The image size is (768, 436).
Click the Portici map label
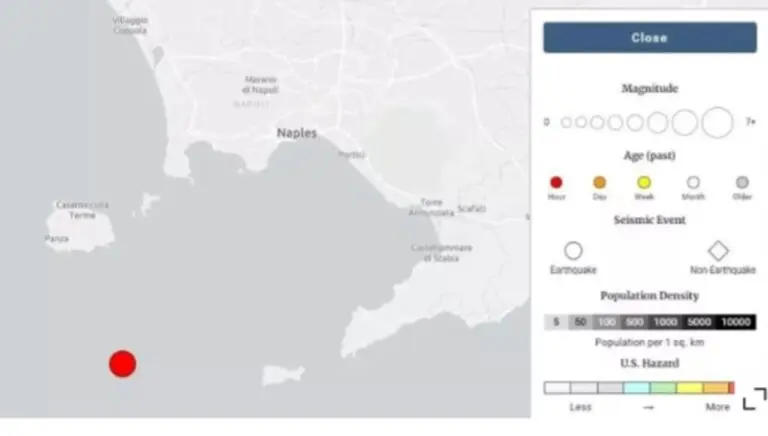pyautogui.click(x=351, y=155)
